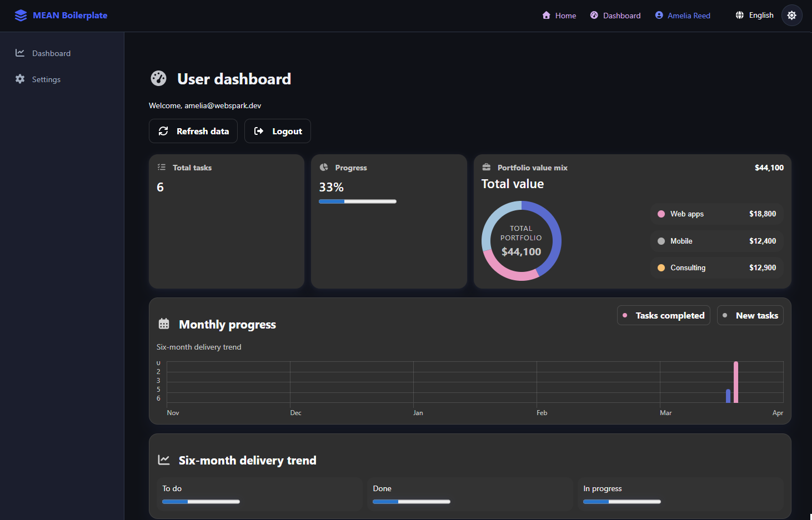Viewport: 812px width, 520px height.
Task: Click the Done progress bar
Action: click(412, 502)
